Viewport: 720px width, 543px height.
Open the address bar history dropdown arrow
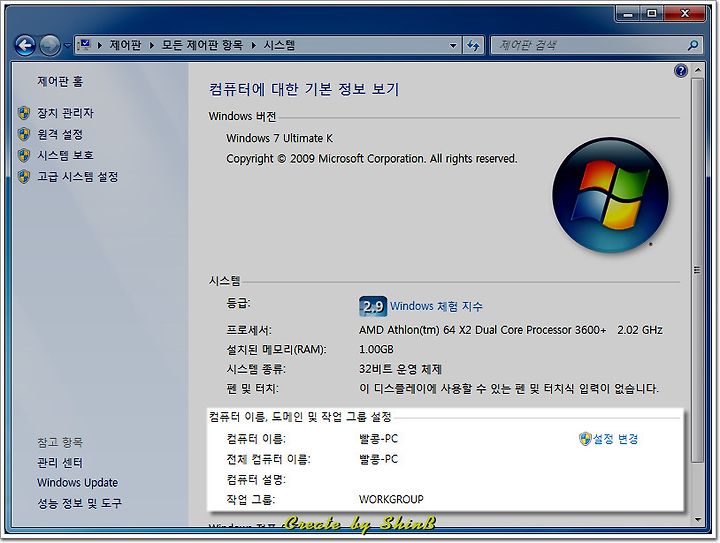pyautogui.click(x=453, y=45)
